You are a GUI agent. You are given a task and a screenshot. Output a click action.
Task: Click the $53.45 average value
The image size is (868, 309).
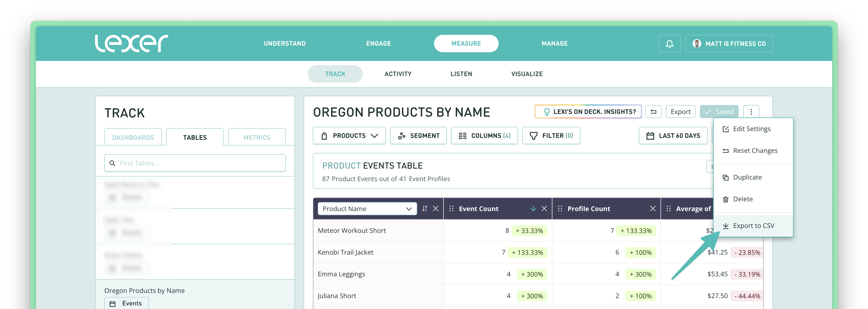pos(717,274)
